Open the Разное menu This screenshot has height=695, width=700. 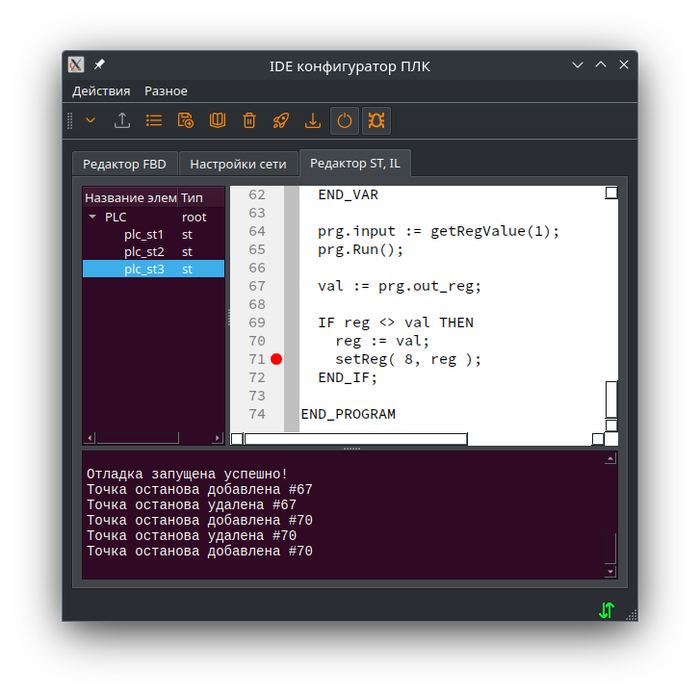click(x=166, y=91)
